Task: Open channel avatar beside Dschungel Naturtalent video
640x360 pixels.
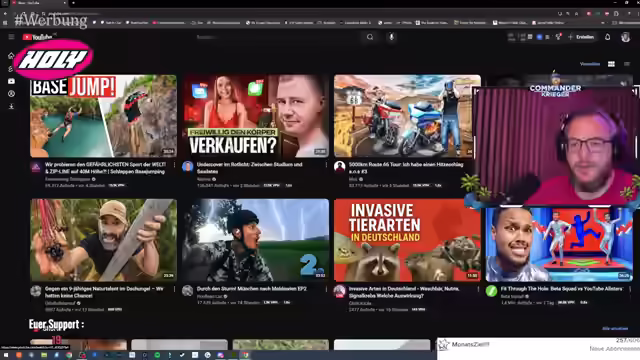Action: pos(36,291)
